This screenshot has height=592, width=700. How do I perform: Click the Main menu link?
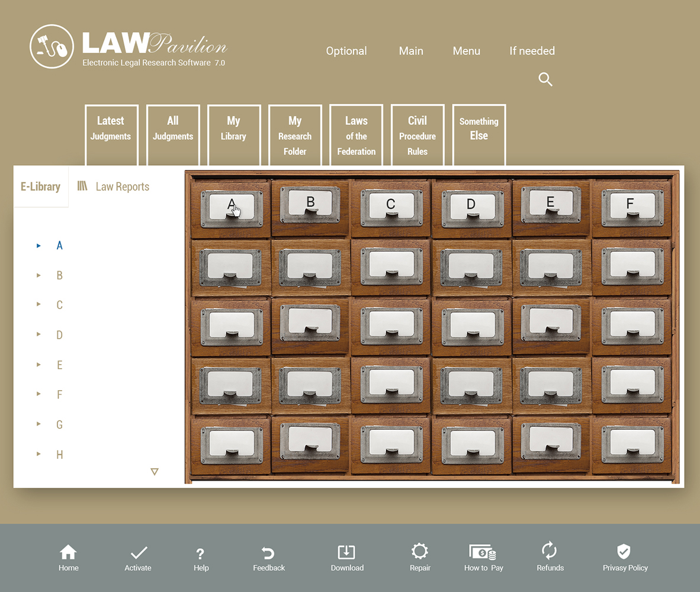pyautogui.click(x=410, y=51)
